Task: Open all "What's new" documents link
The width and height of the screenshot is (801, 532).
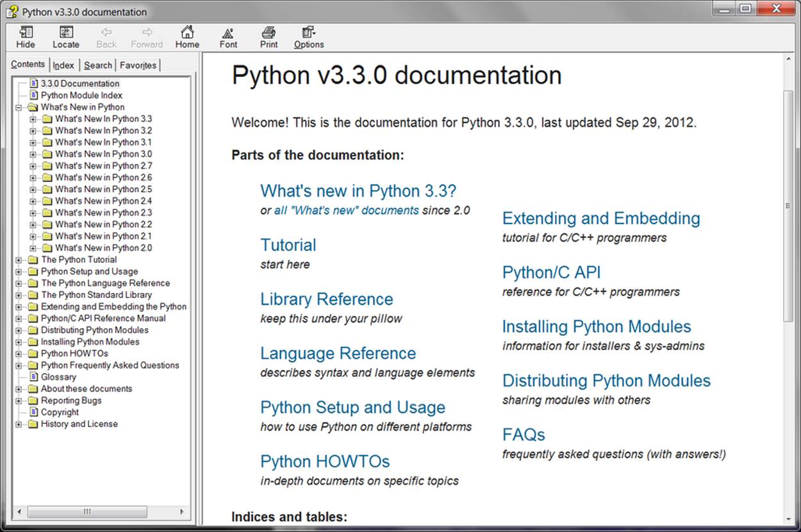Action: [x=347, y=210]
